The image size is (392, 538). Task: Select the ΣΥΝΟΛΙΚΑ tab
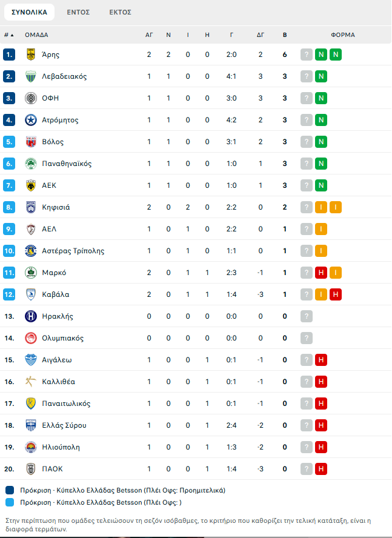tap(29, 12)
